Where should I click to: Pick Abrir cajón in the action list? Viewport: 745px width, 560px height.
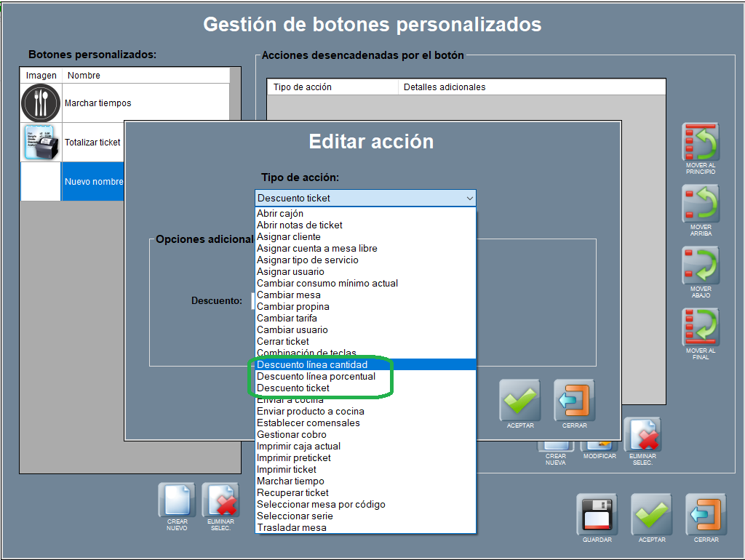(280, 213)
